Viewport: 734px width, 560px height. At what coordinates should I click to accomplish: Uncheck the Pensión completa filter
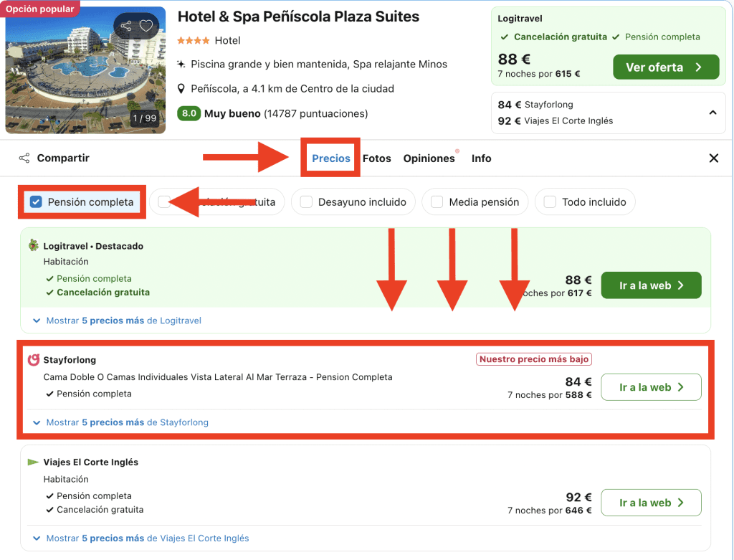(x=36, y=202)
